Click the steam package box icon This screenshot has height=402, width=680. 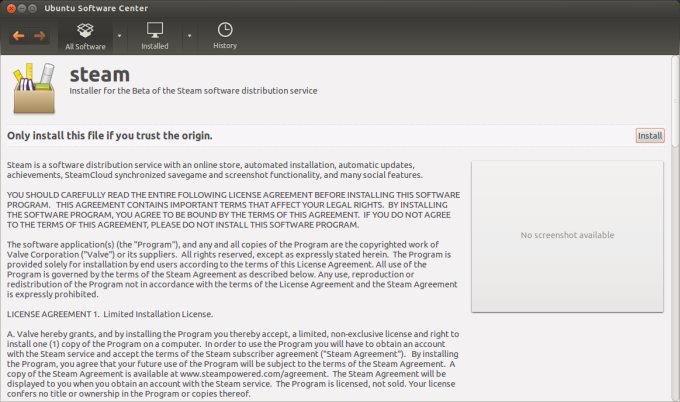34,88
